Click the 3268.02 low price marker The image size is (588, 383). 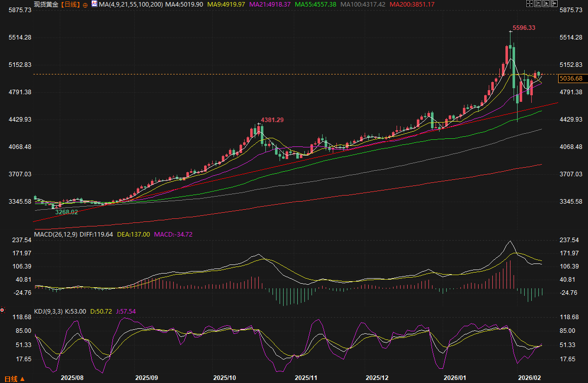point(66,212)
